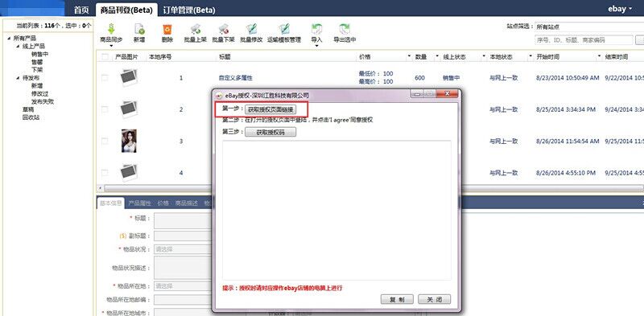This screenshot has width=644, height=316.
Task: Open the 线上状态 column filter arrow
Action: click(x=484, y=55)
